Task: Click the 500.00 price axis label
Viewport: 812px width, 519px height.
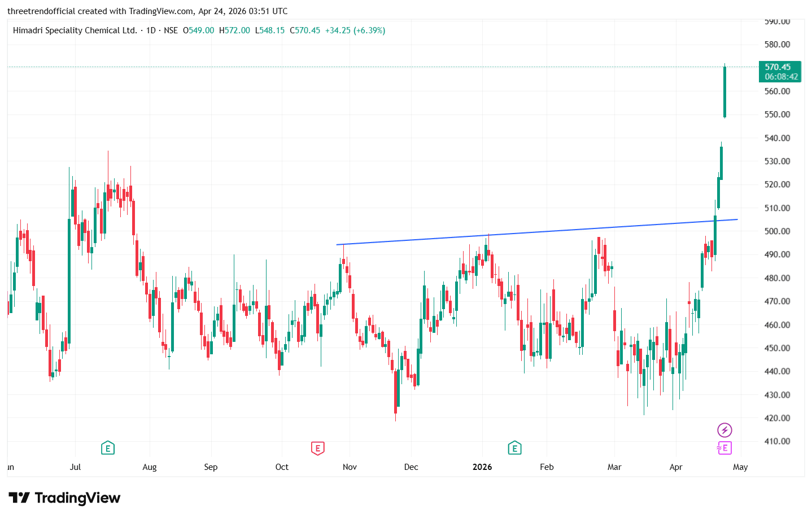Action: pos(777,231)
